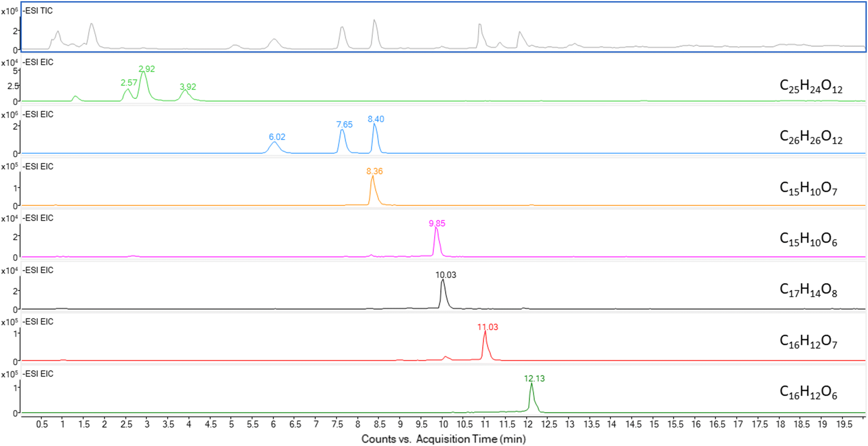Image resolution: width=868 pixels, height=446 pixels.
Task: Click the magenta 9.85 peak label
Action: point(437,224)
